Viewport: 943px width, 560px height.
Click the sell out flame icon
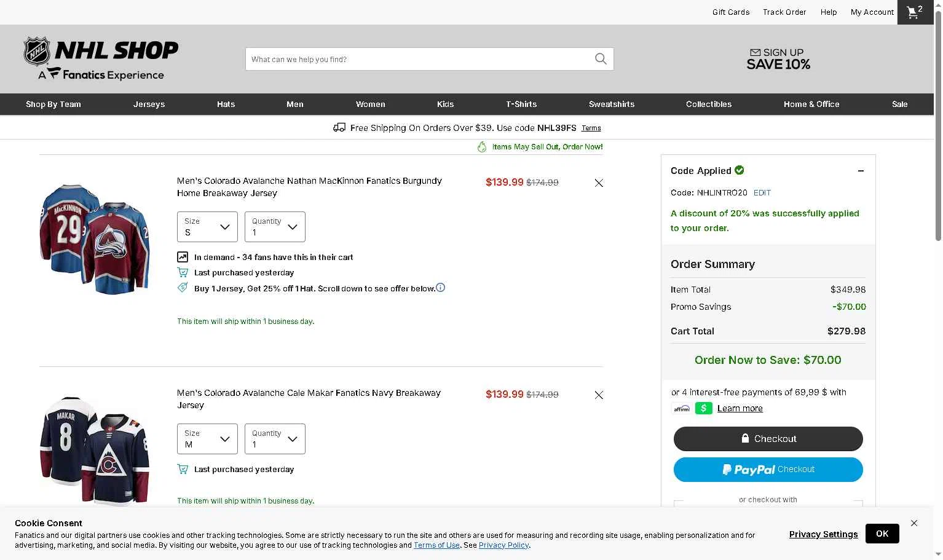point(482,147)
